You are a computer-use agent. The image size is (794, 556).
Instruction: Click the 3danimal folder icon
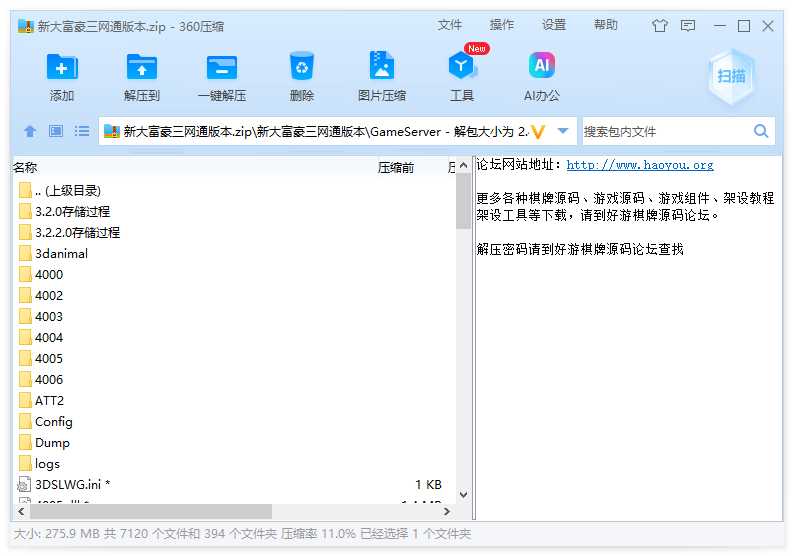coord(25,253)
